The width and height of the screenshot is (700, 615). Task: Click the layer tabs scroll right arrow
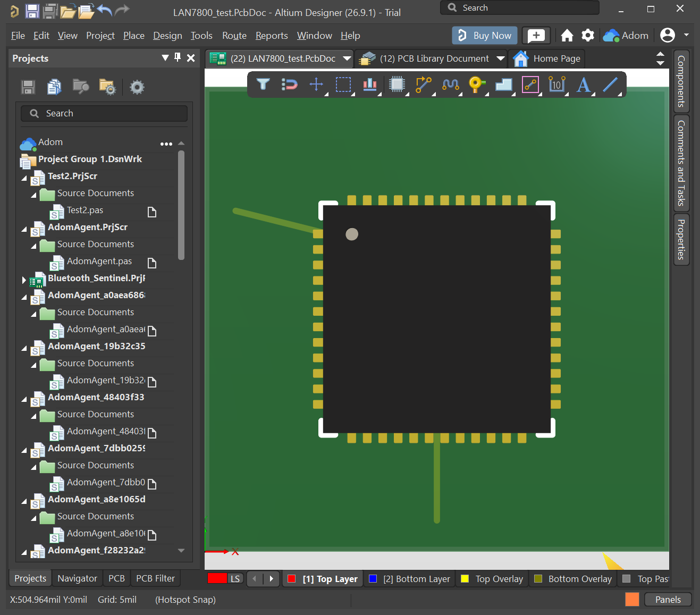pyautogui.click(x=271, y=579)
